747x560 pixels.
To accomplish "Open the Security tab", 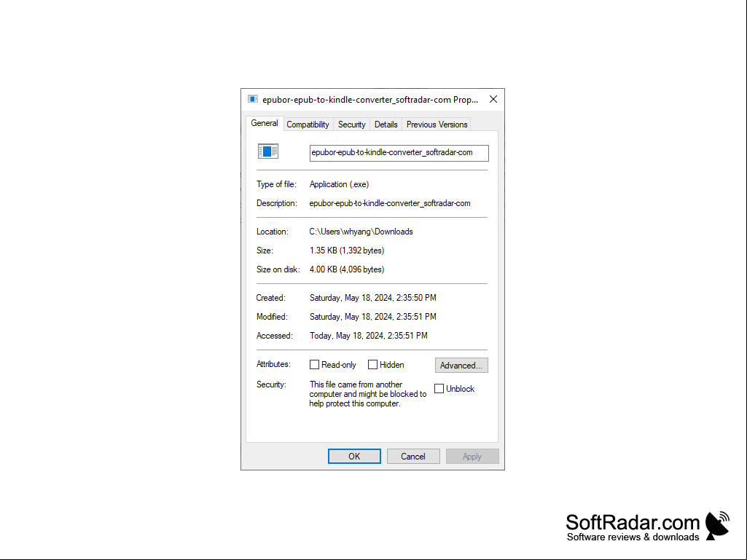I will [351, 125].
